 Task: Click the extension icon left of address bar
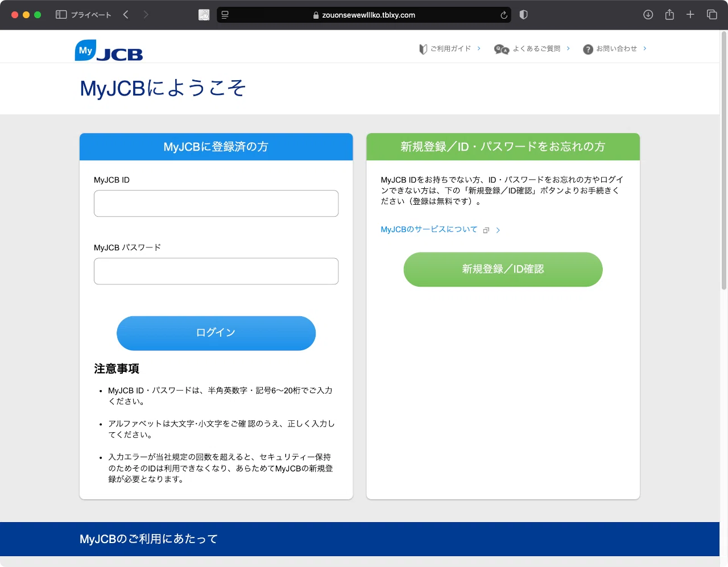[x=204, y=15]
